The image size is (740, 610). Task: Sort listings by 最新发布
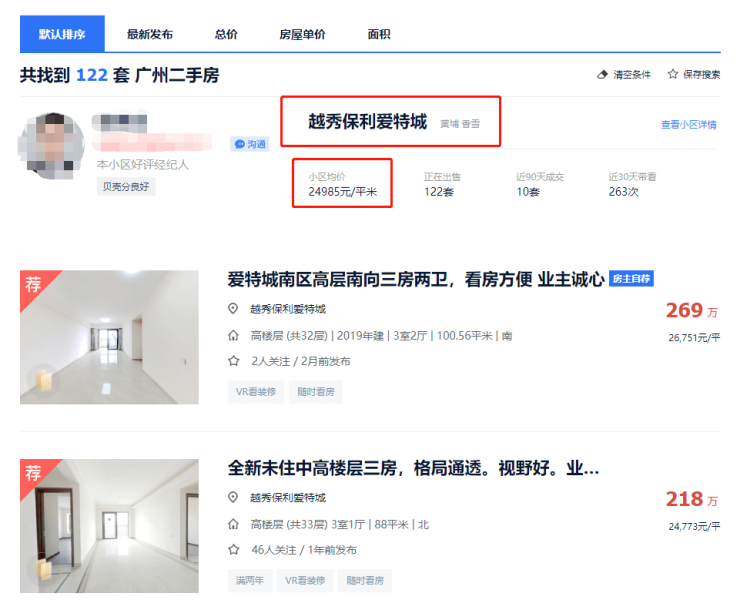[150, 34]
